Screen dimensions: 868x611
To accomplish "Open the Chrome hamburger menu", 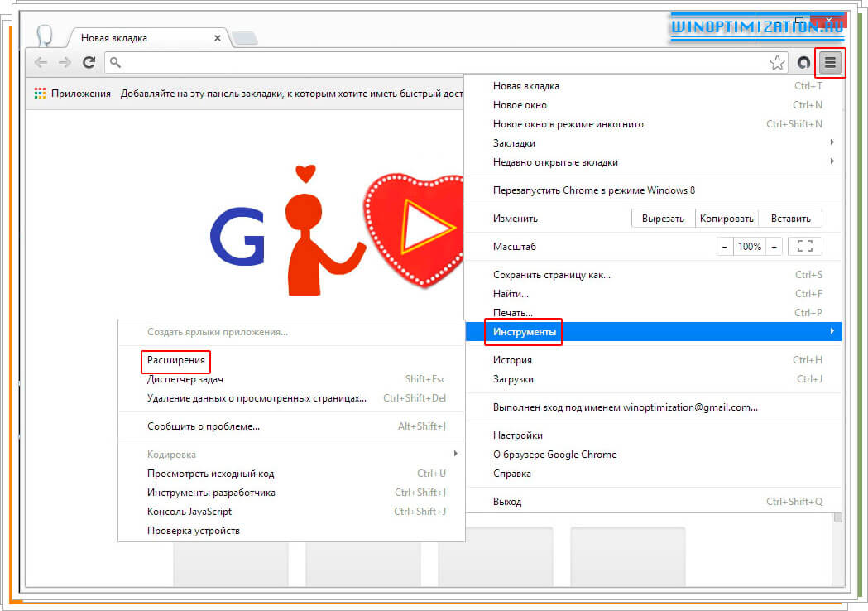I will (830, 62).
